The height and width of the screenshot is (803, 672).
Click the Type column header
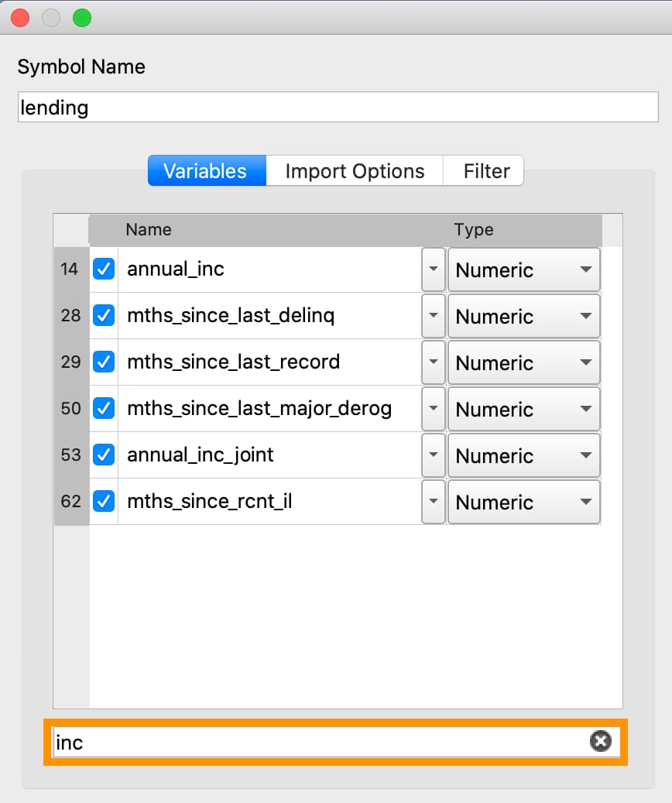473,229
